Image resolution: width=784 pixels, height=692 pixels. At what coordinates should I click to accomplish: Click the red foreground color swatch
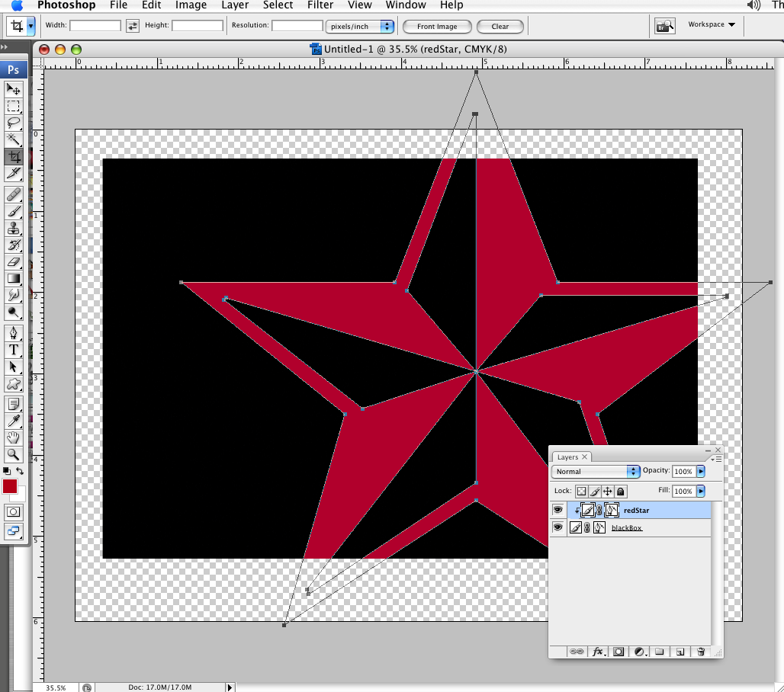click(9, 486)
